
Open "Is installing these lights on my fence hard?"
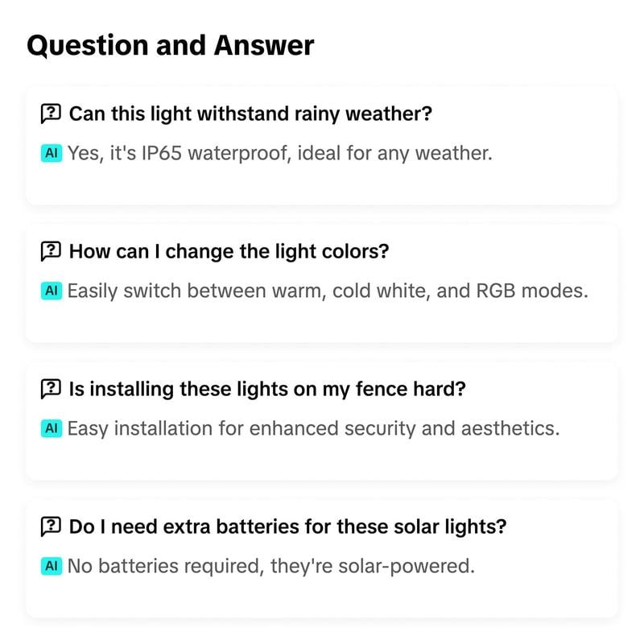point(267,389)
